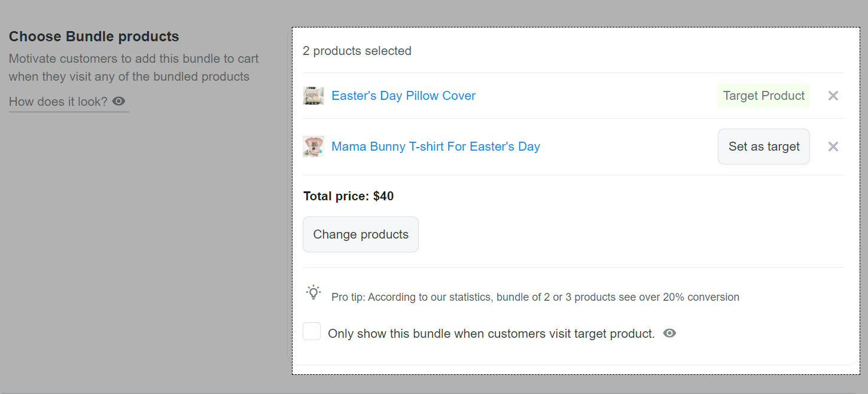Open the "How does it look?" preview link
This screenshot has height=394, width=868.
point(58,102)
